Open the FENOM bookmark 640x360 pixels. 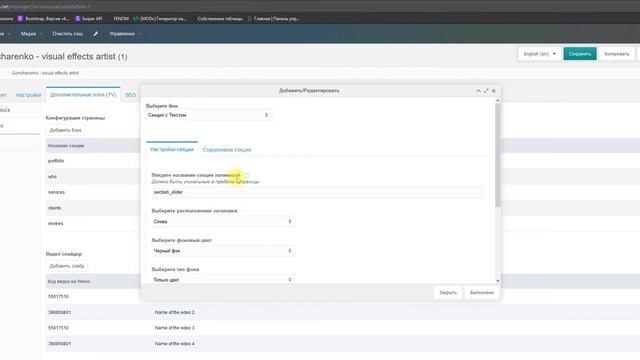[121, 18]
